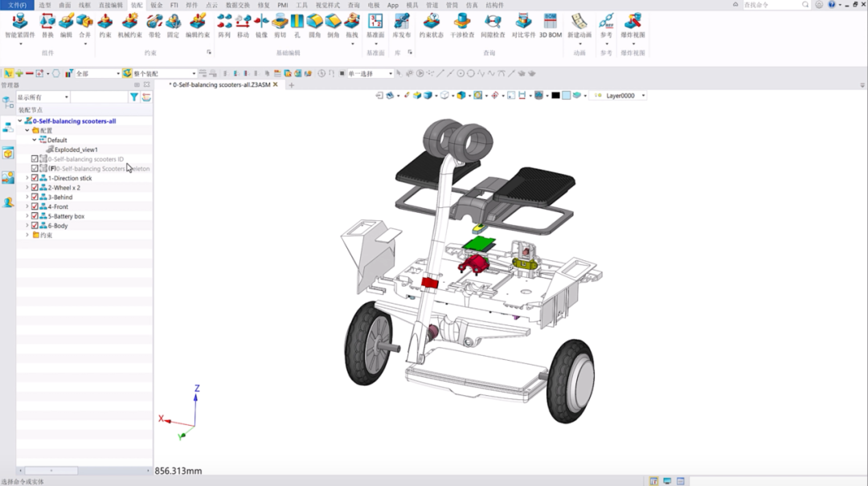The image size is (868, 486).
Task: Open the 文件(F) menu
Action: point(17,5)
